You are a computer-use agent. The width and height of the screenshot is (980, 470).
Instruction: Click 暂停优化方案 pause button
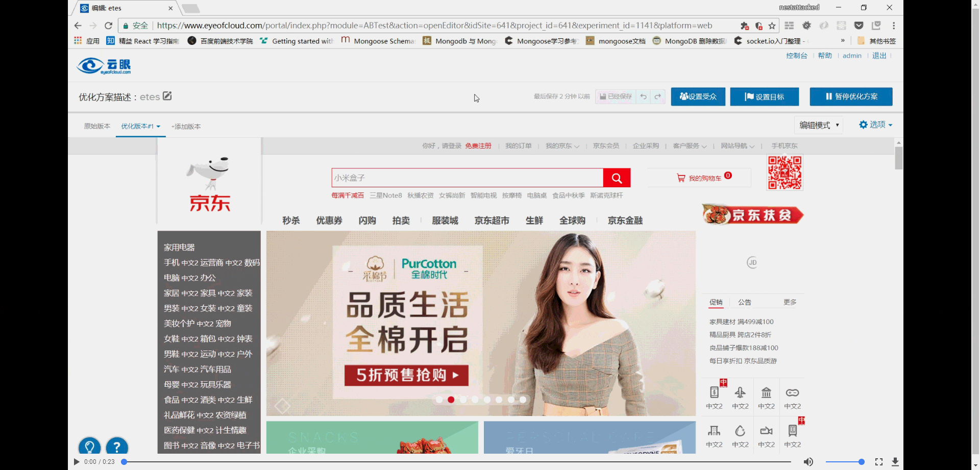851,96
